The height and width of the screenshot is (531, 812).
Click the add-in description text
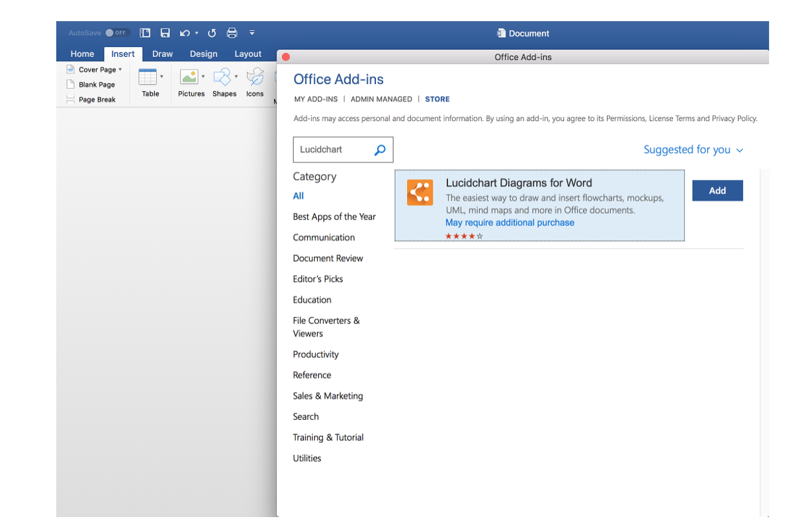(x=555, y=204)
